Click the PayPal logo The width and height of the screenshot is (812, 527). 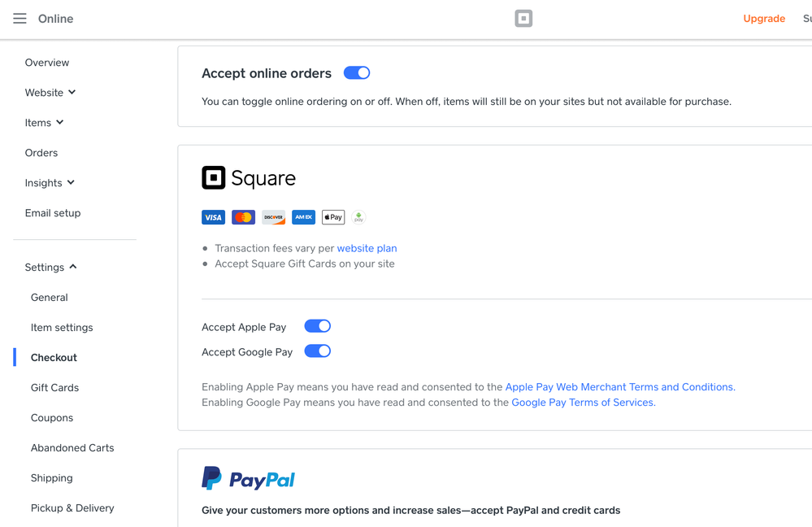[x=248, y=479]
